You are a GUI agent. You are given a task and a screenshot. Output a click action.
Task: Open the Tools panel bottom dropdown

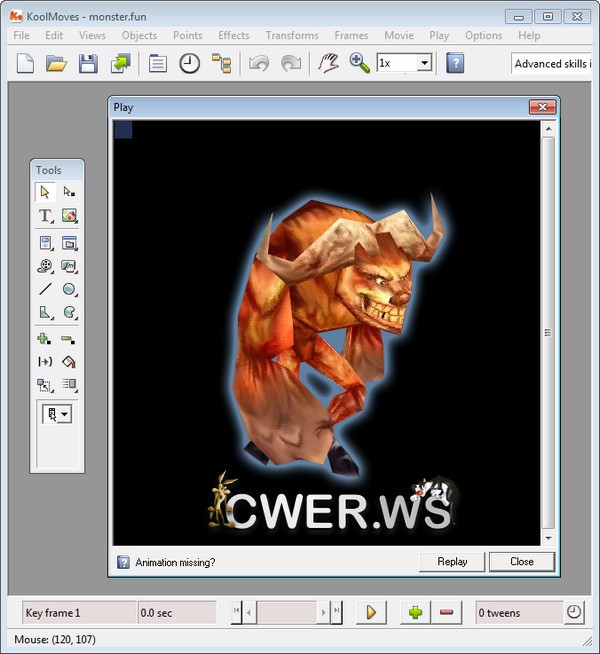[64, 414]
